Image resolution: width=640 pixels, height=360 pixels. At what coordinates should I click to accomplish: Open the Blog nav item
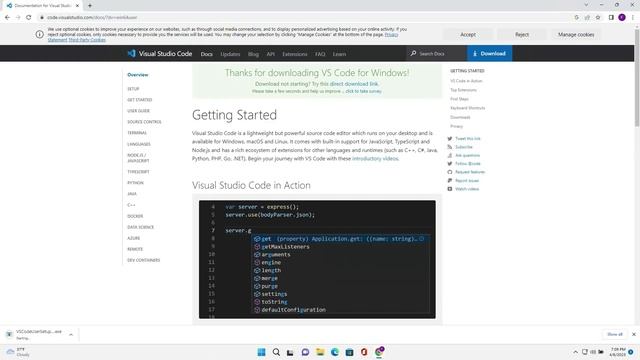pyautogui.click(x=253, y=54)
